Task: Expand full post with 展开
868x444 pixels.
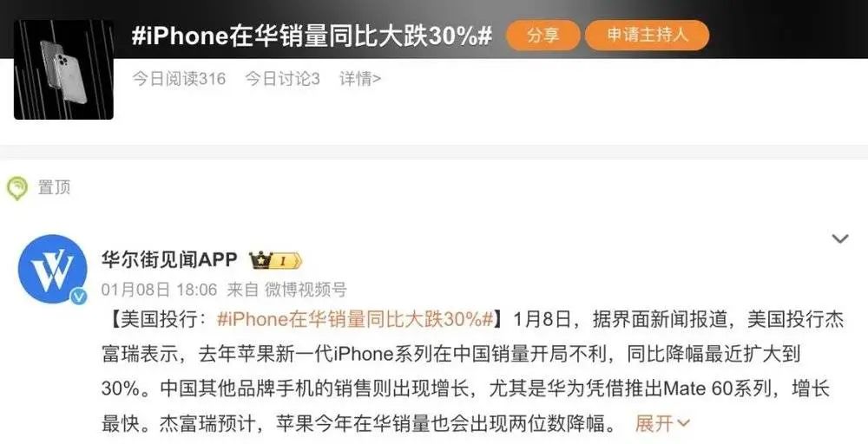Action: click(x=654, y=423)
